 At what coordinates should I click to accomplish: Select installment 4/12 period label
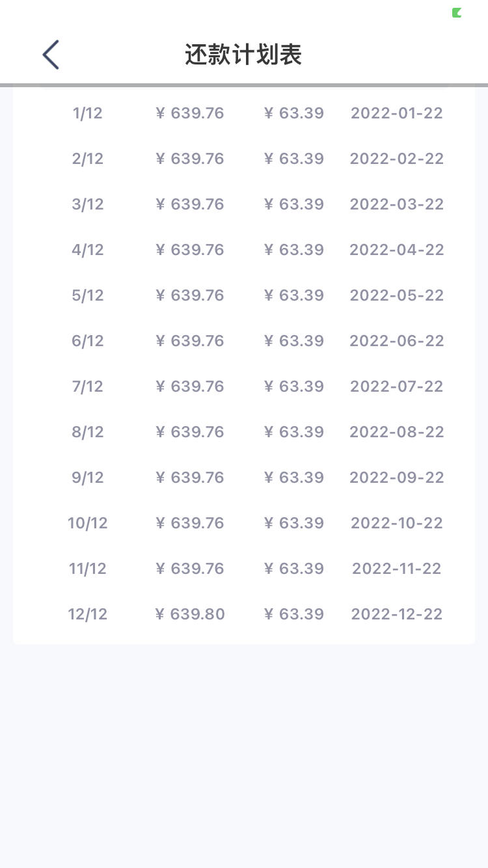88,250
